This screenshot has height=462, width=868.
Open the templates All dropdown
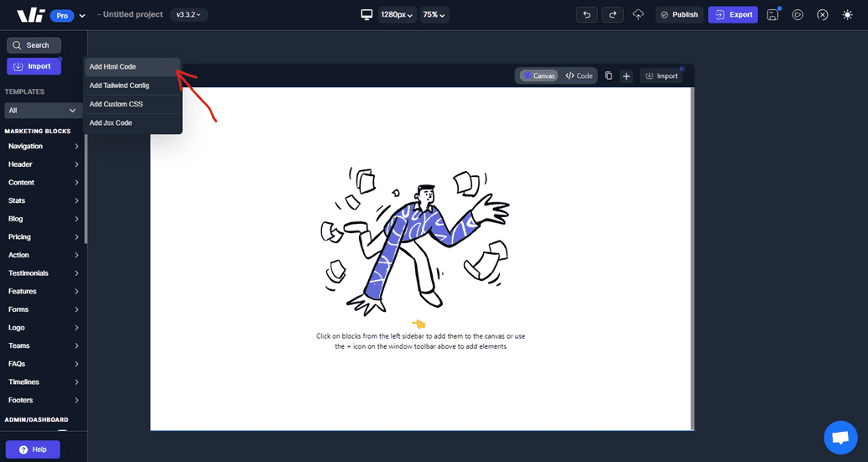(43, 111)
